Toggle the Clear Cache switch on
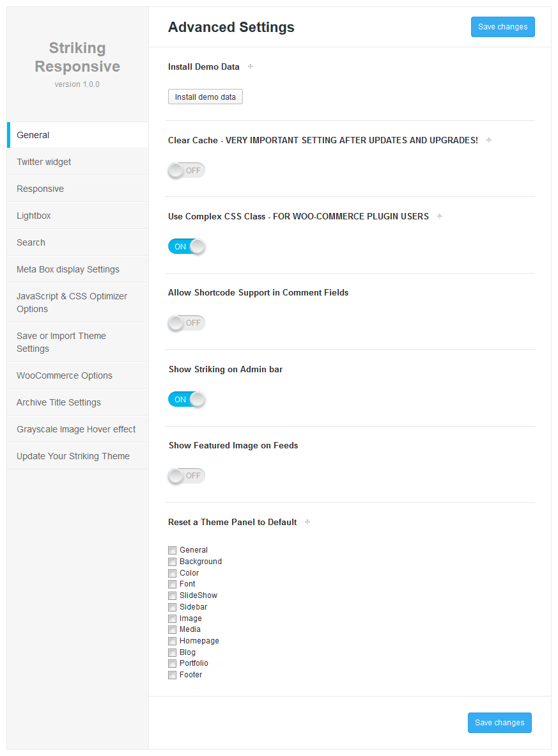The image size is (558, 756). tap(187, 170)
